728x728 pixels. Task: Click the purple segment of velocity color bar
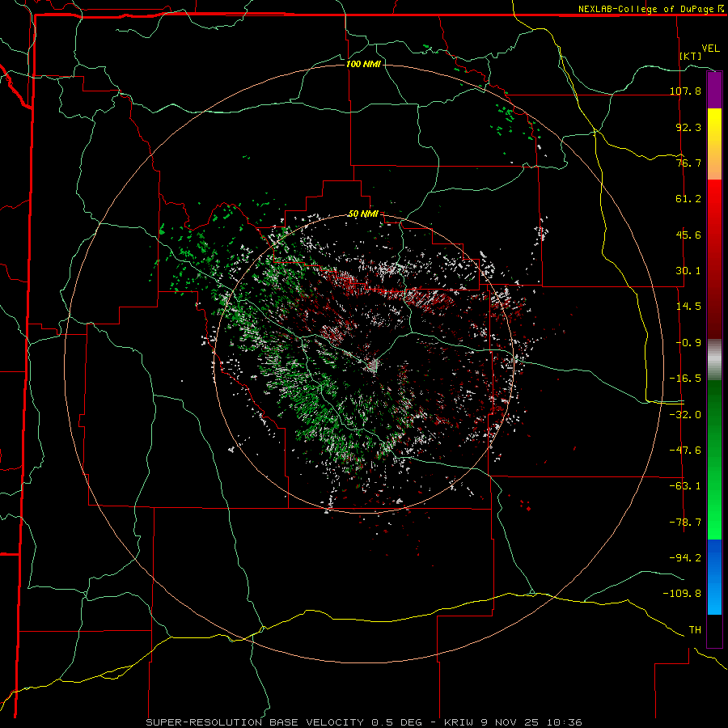(714, 91)
